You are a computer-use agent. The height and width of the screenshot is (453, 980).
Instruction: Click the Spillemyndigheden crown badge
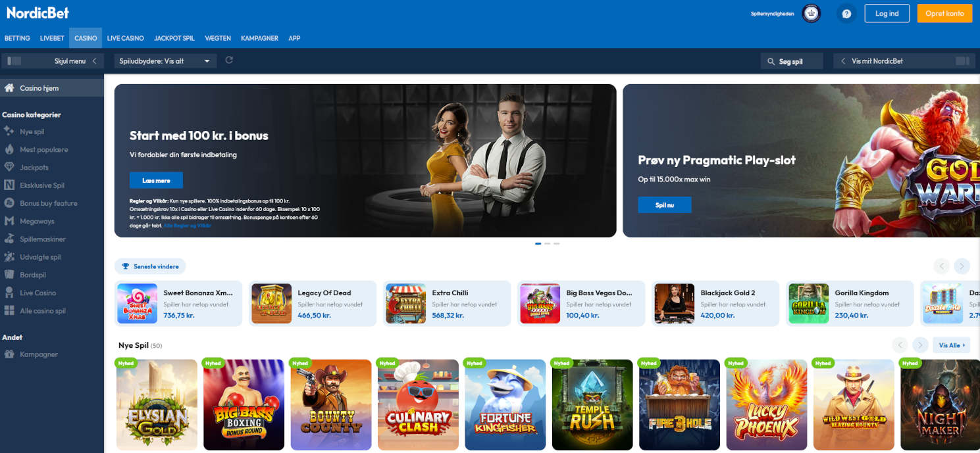coord(811,13)
